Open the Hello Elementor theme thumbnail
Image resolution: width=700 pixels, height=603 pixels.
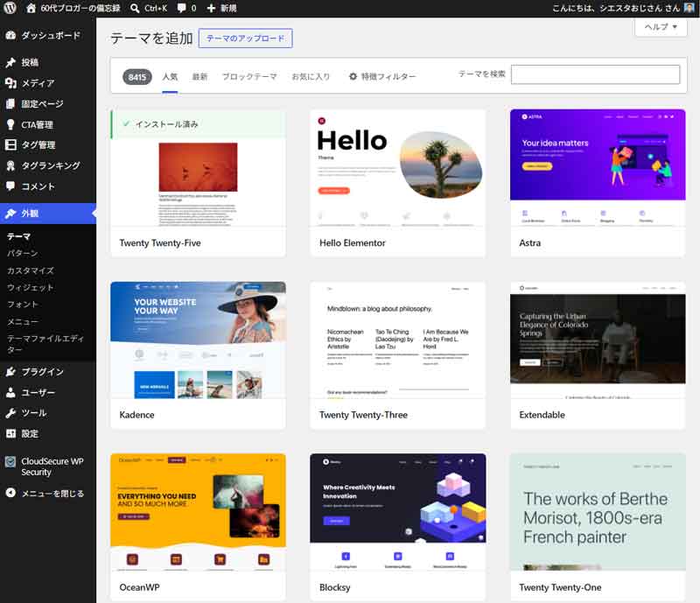pos(398,168)
